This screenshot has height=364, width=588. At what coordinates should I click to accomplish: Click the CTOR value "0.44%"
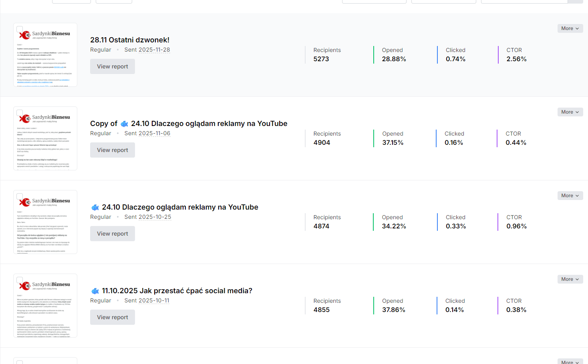(x=516, y=143)
